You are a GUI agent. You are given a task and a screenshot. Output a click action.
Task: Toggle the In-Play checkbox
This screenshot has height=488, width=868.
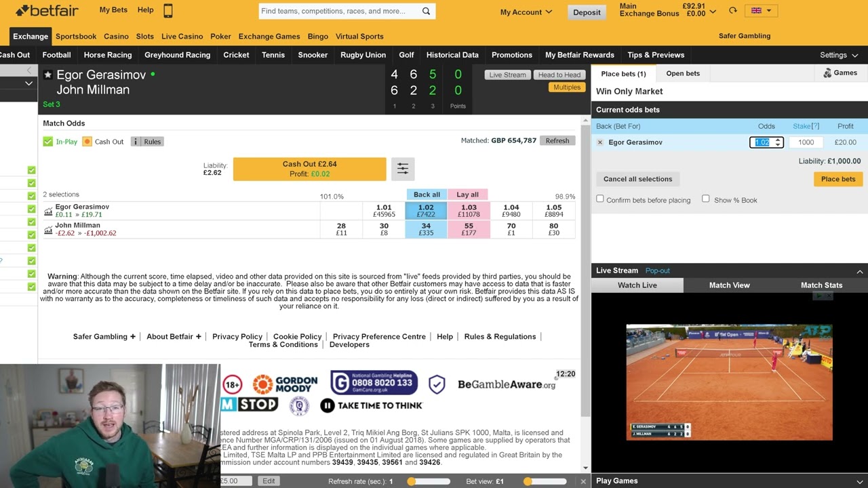(x=47, y=142)
